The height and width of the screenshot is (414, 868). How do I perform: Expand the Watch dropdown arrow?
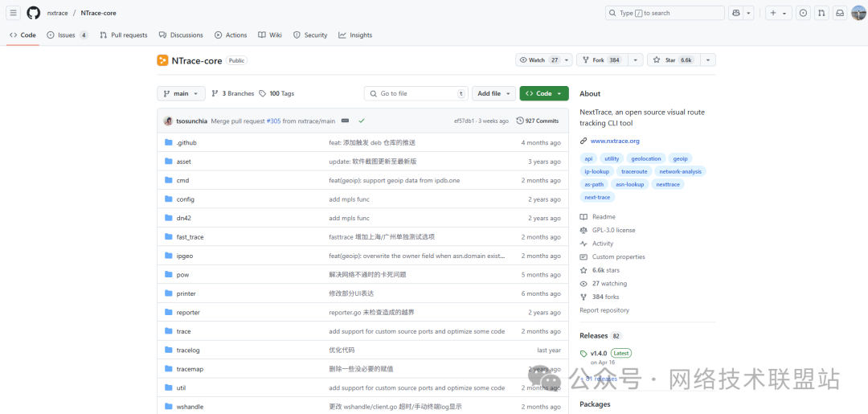pos(567,59)
